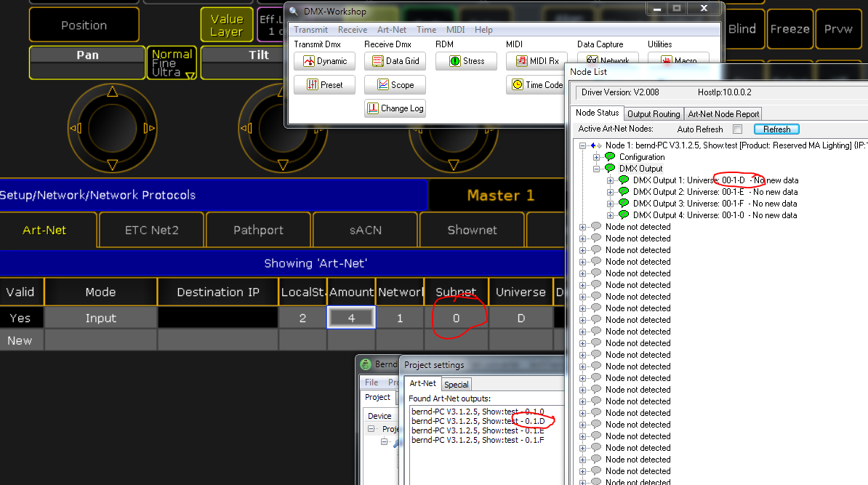Image resolution: width=868 pixels, height=485 pixels.
Task: Switch to the Output Routing tab
Action: pos(654,114)
